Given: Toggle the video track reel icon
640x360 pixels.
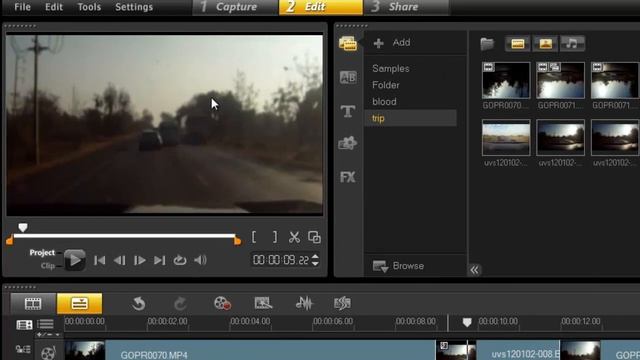Looking at the screenshot, I should pyautogui.click(x=48, y=352).
